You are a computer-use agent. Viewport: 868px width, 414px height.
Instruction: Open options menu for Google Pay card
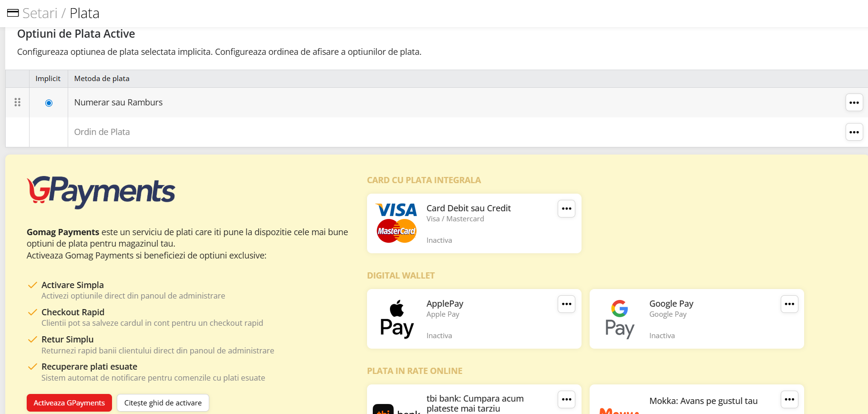coord(789,304)
